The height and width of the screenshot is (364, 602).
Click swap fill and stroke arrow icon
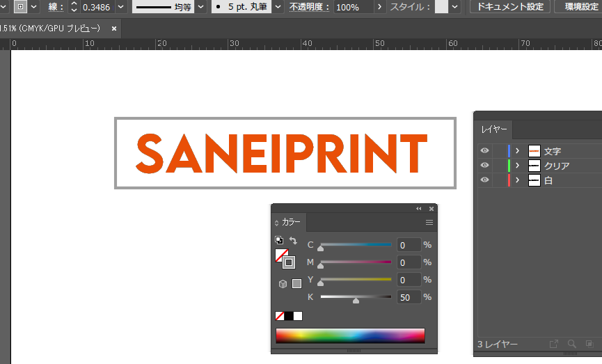(293, 240)
